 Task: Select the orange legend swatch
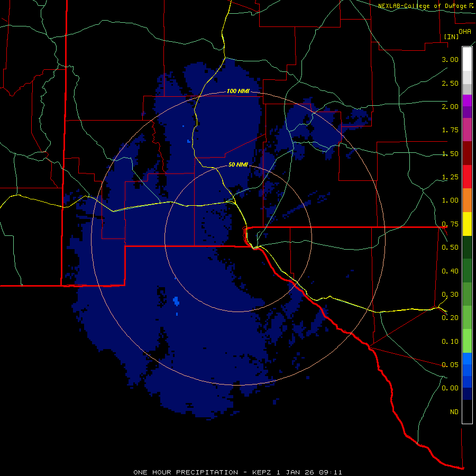[x=467, y=200]
